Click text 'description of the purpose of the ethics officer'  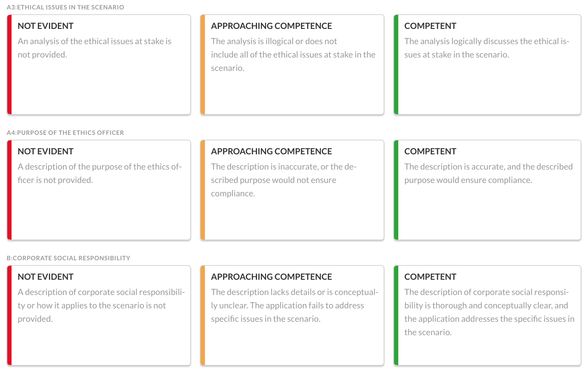tap(100, 173)
